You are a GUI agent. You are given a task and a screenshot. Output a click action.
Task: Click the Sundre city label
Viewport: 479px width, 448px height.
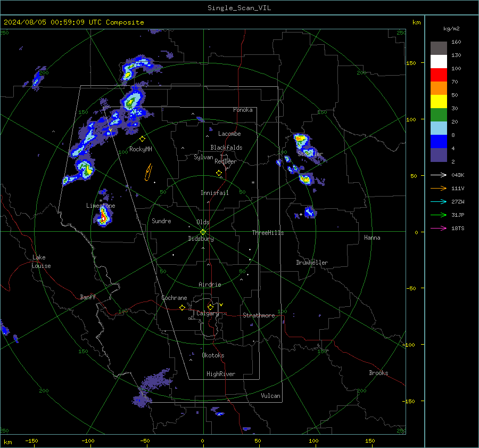coord(161,221)
